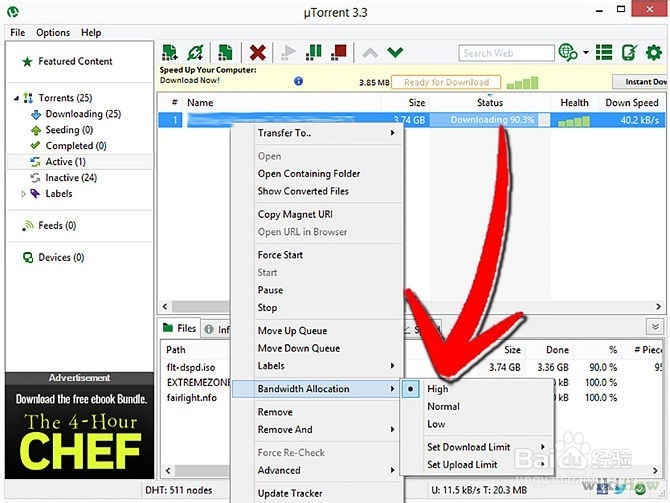Click the Featured Content star icon

click(27, 62)
